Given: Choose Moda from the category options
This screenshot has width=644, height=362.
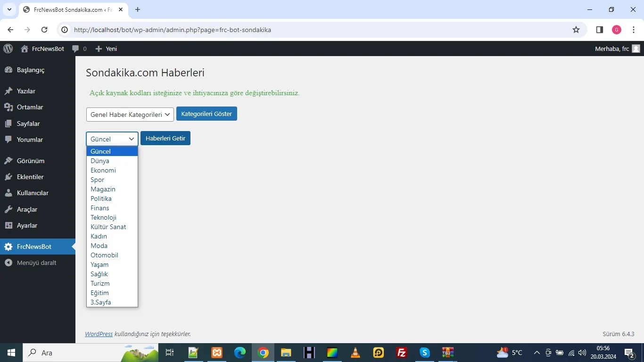Looking at the screenshot, I should 112,246.
